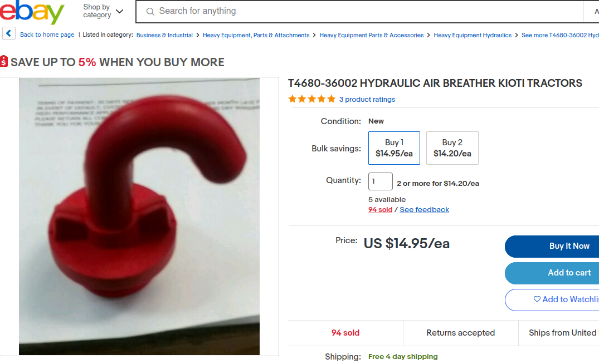Open the Business & Industrial breadcrumb
The height and width of the screenshot is (364, 599).
click(x=164, y=35)
